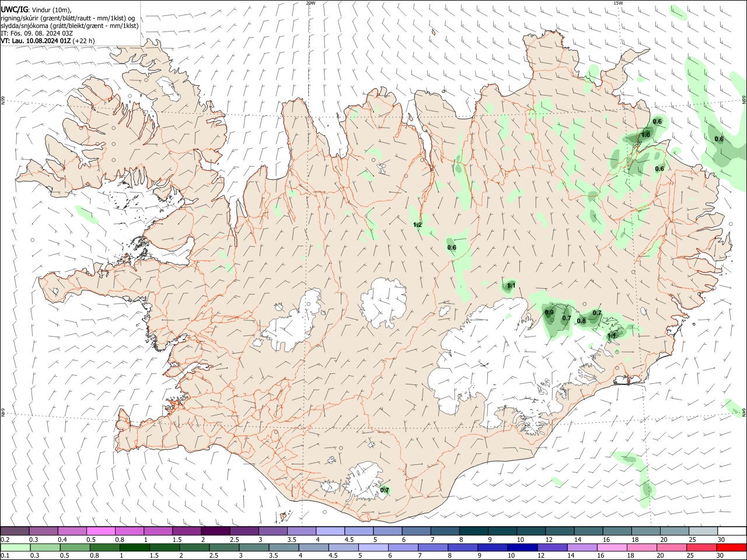
Task: Click the 1.2 precipitation value on the map
Action: [x=417, y=225]
